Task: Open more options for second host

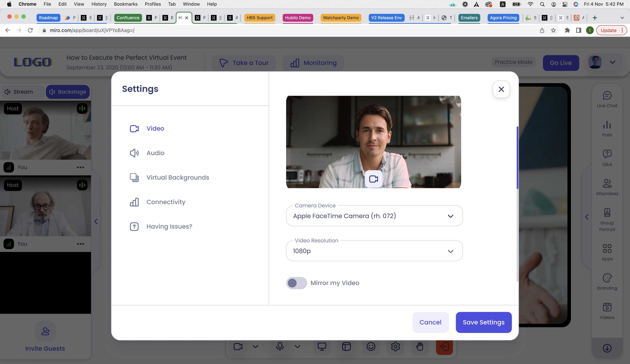Action: (x=80, y=244)
